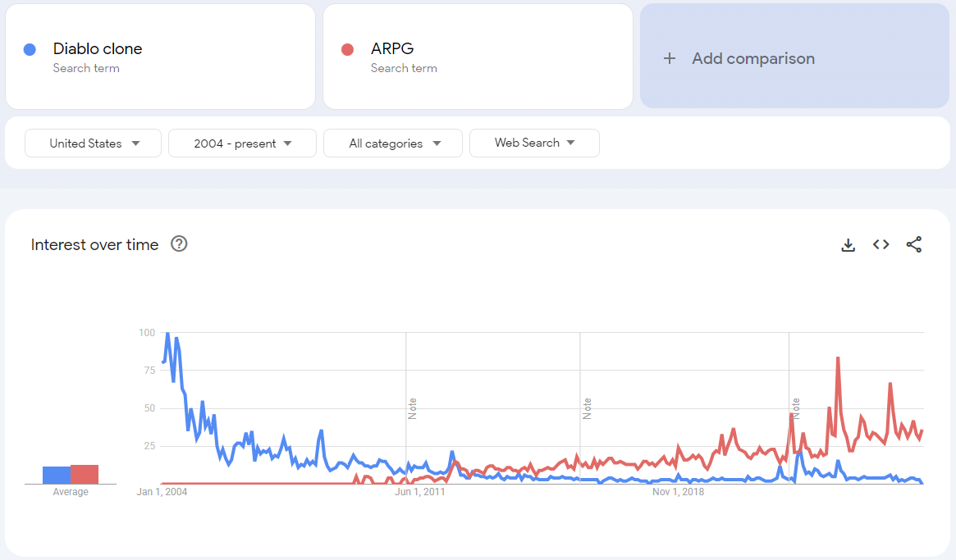Click the Nov 1, 2018 axis label

(678, 492)
